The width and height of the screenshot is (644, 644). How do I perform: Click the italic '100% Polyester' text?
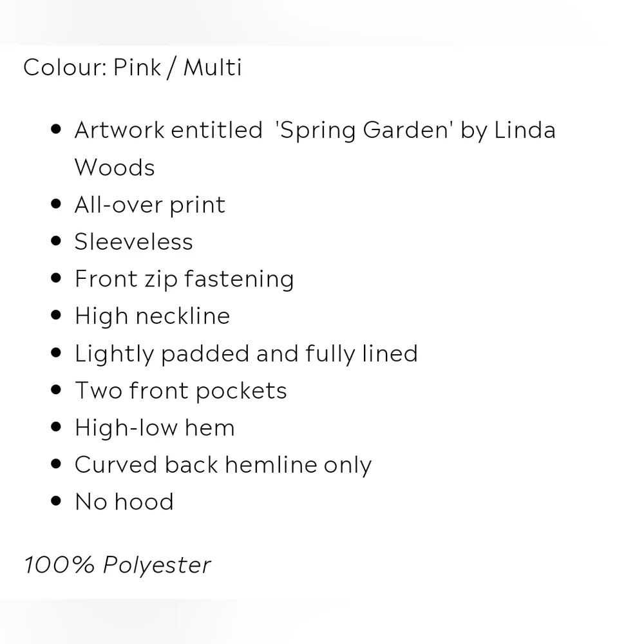tap(117, 565)
